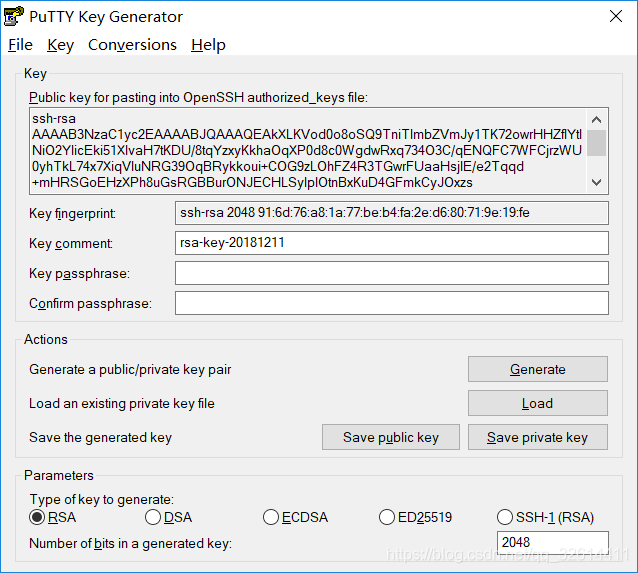The height and width of the screenshot is (573, 638).
Task: Click Save private key button
Action: click(x=537, y=437)
